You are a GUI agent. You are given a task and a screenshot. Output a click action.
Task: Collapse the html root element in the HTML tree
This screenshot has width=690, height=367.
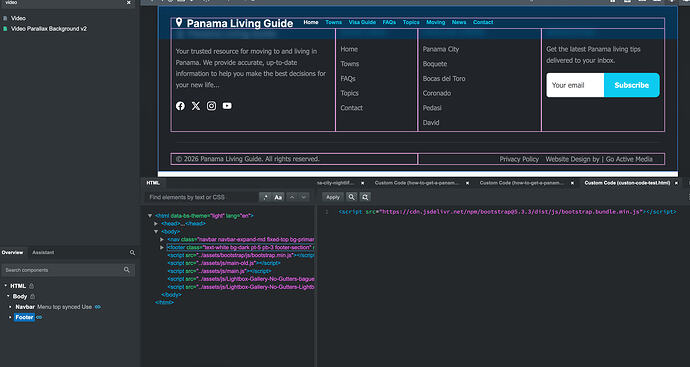point(150,216)
